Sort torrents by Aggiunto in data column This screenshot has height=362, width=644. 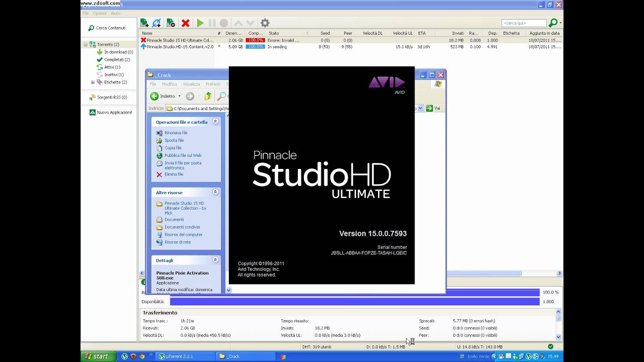click(544, 33)
